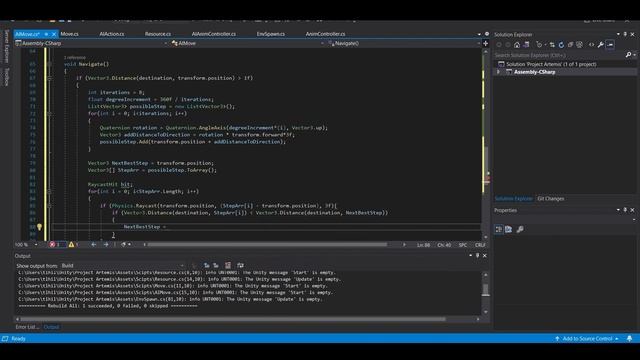
Task: Click wrench Properties icon in Solution Explorer
Action: click(x=601, y=45)
